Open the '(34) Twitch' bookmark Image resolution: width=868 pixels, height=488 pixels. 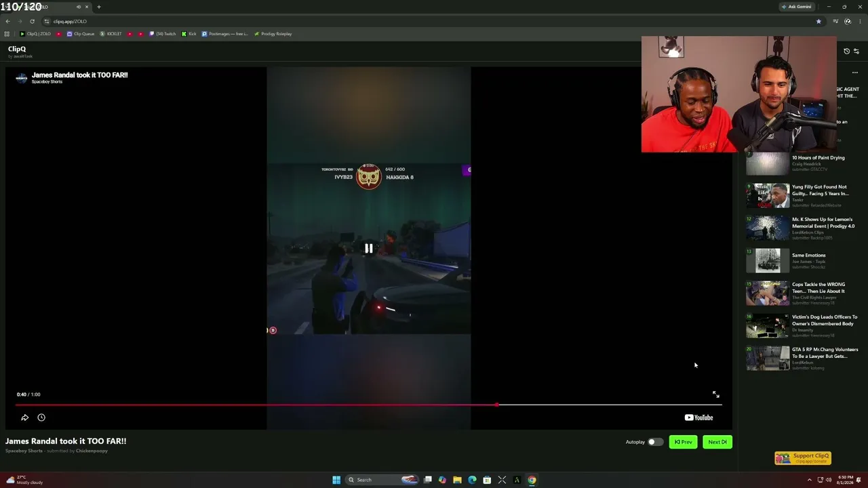click(163, 34)
